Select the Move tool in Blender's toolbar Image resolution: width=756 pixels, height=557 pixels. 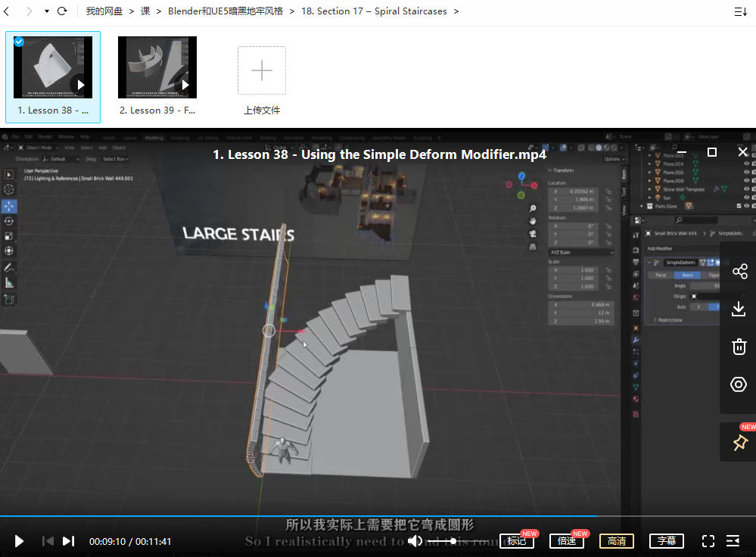point(8,204)
